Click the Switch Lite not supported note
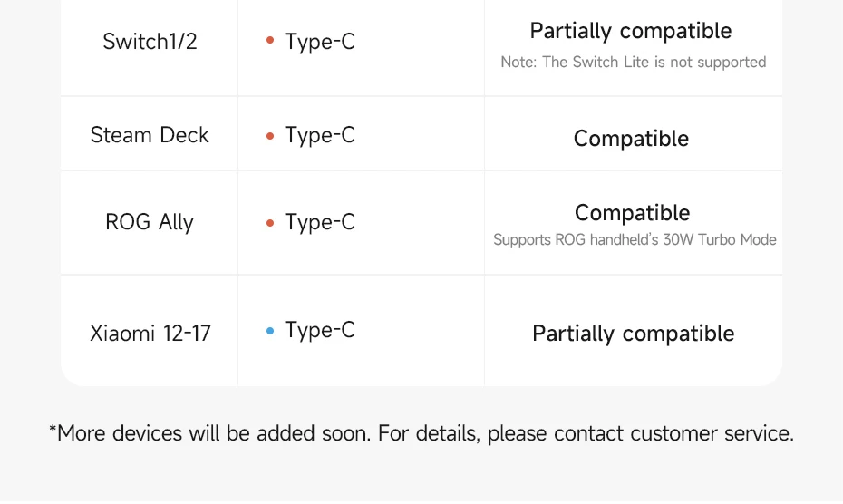 634,63
